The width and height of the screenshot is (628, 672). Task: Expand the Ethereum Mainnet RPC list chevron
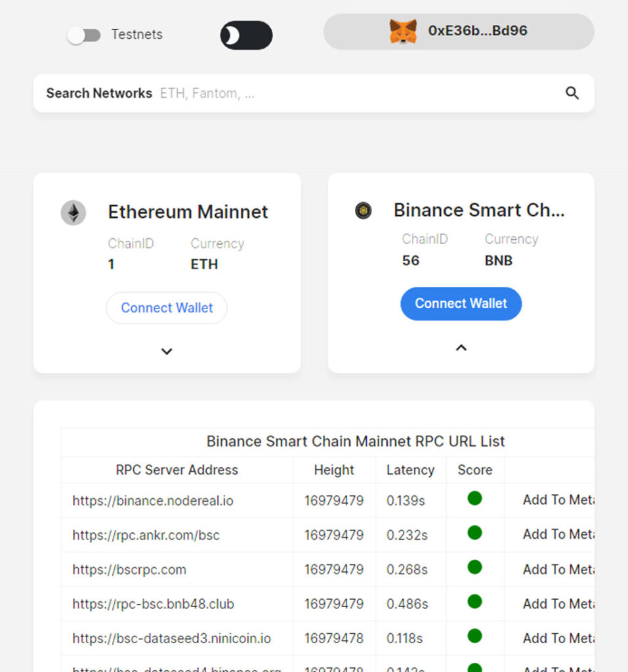click(167, 352)
